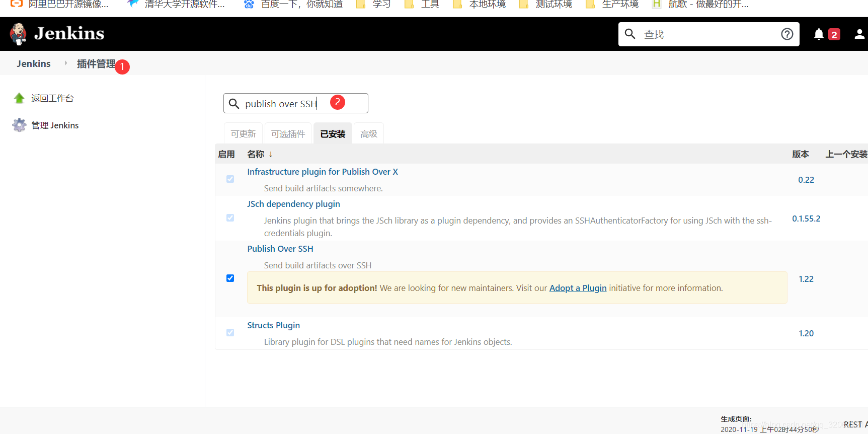Open 百度一下 bookmark
Screen dimensions: 868x434
pos(293,5)
